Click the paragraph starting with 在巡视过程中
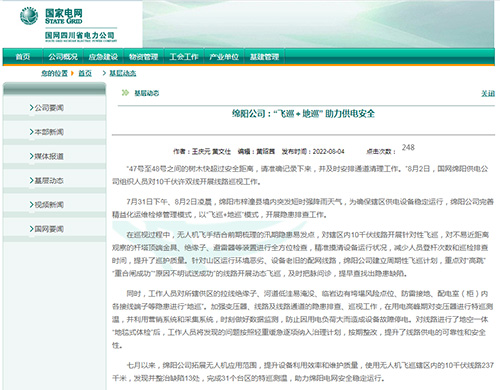 click(300, 254)
